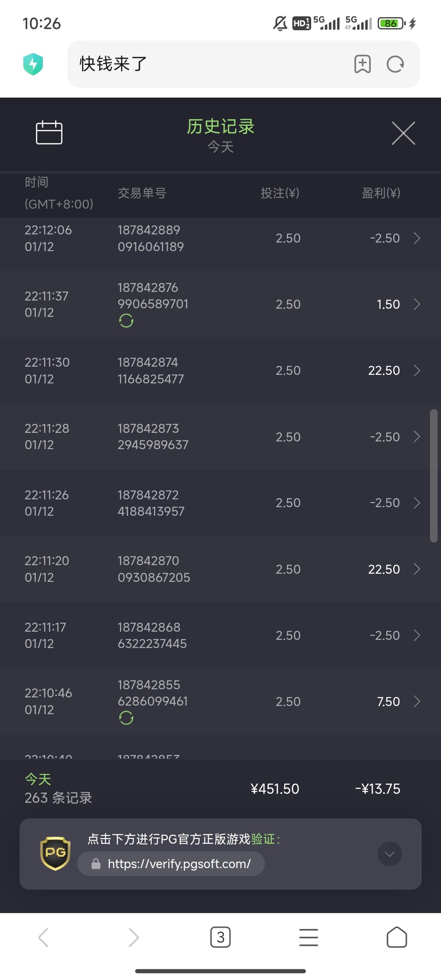Open the calendar date picker icon
441x980 pixels.
(49, 133)
